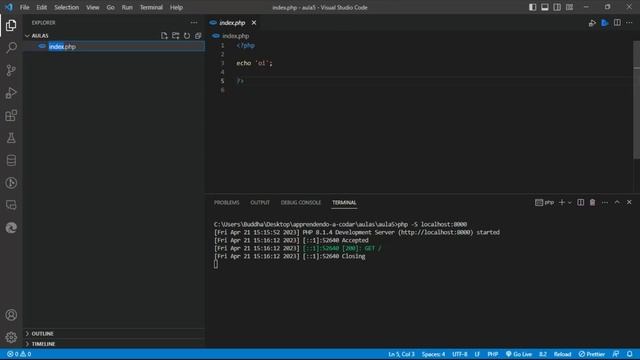640x360 pixels.
Task: Click the editor vertical scrollbar
Action: [x=637, y=99]
